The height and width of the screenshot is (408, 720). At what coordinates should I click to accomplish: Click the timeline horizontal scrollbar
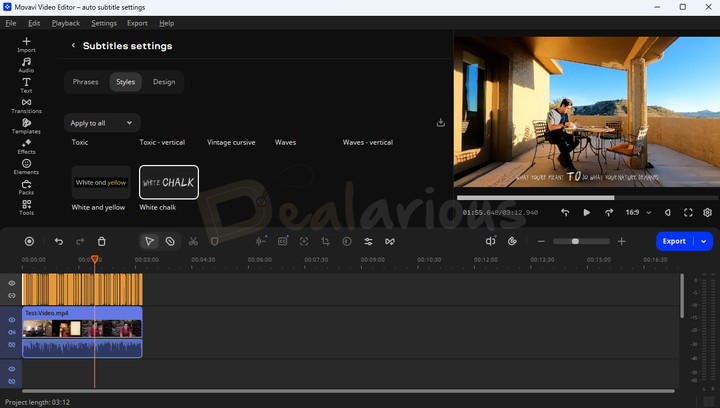click(348, 391)
